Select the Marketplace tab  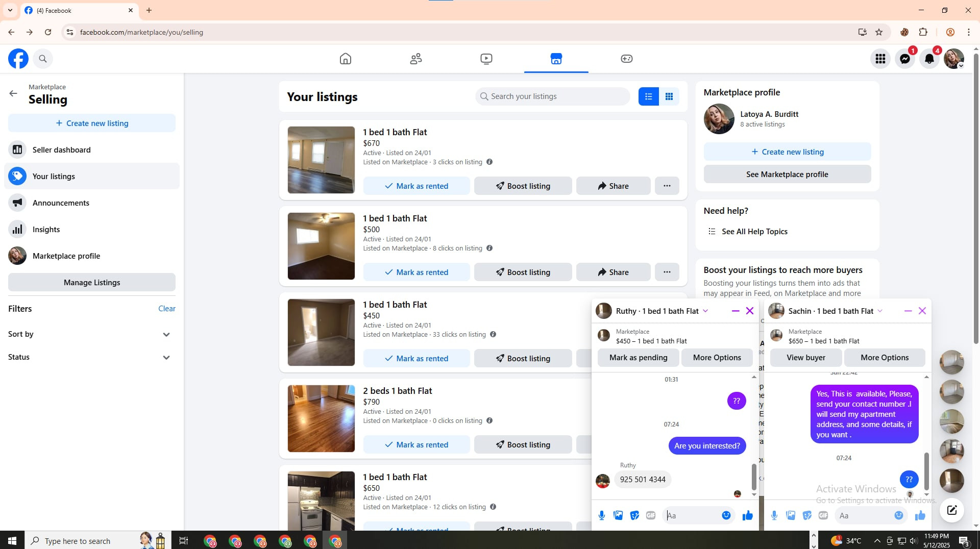point(556,59)
